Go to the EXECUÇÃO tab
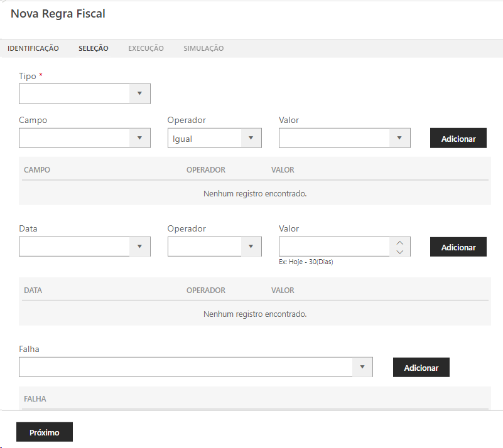Image resolution: width=503 pixels, height=448 pixels. [x=146, y=48]
